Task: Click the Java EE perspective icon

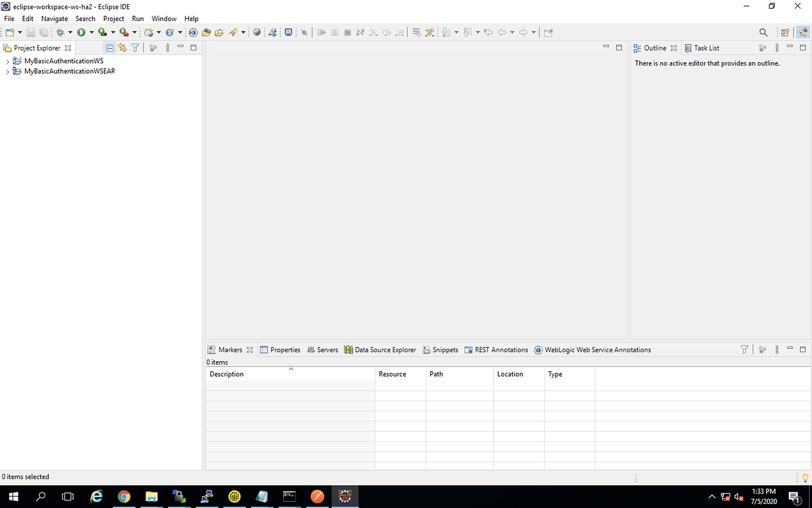Action: pyautogui.click(x=803, y=33)
